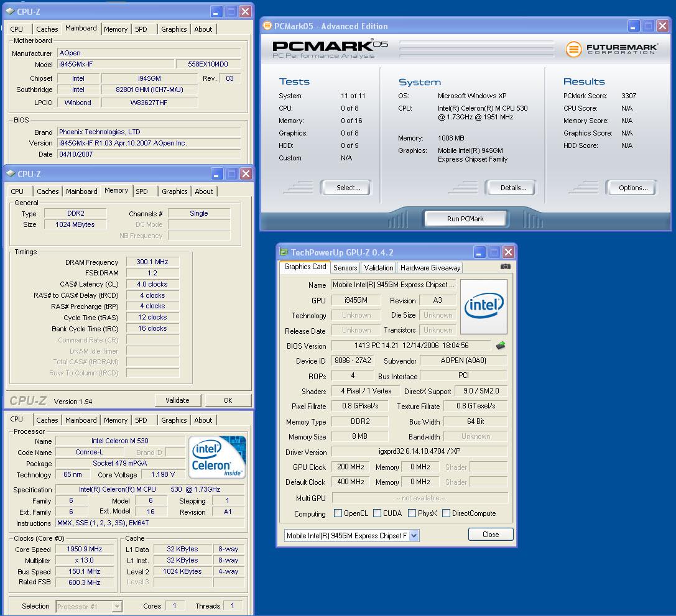Click the top CPU-Z window title icon
676x616 pixels.
(x=11, y=12)
